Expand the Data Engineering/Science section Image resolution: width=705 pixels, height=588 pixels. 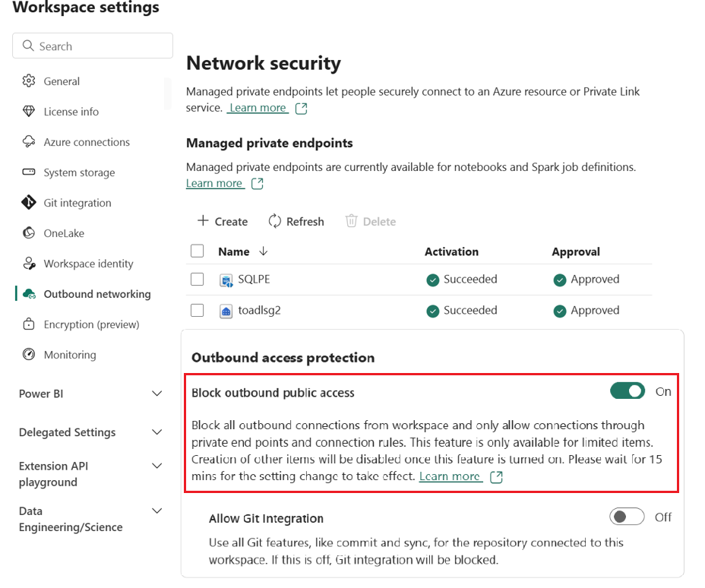157,511
